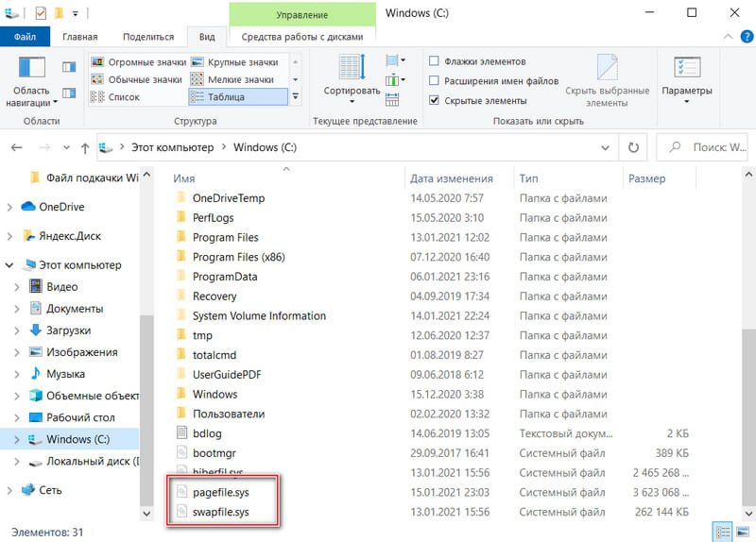Viewport: 756px width, 542px height.
Task: Click Скрыть выбранные элементы button
Action: point(607,80)
